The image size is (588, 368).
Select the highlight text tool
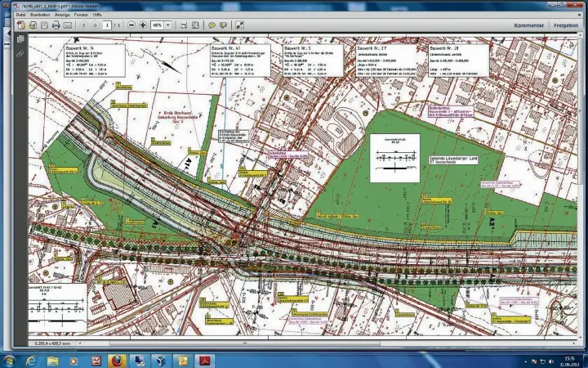pyautogui.click(x=222, y=25)
